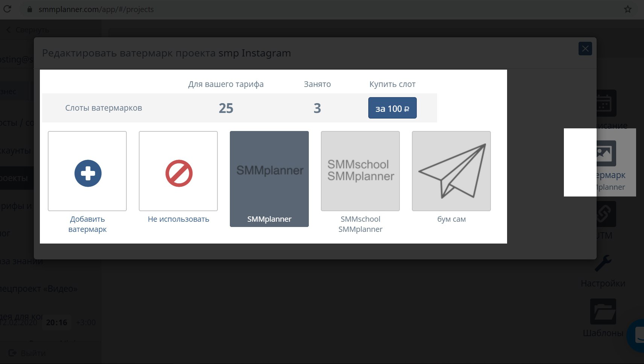The image size is (644, 364).
Task: View site security lock icon
Action: click(30, 9)
